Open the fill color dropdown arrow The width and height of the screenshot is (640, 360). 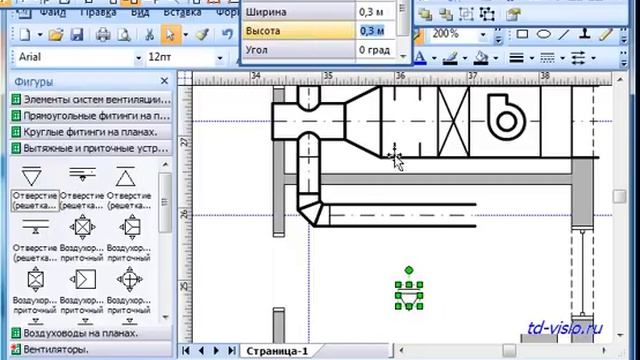point(496,58)
